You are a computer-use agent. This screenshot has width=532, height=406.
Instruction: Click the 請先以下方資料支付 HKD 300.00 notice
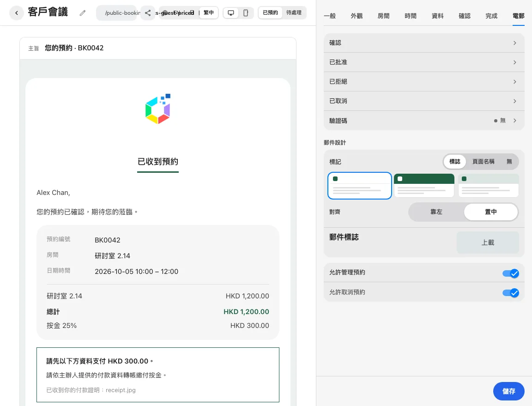click(100, 361)
